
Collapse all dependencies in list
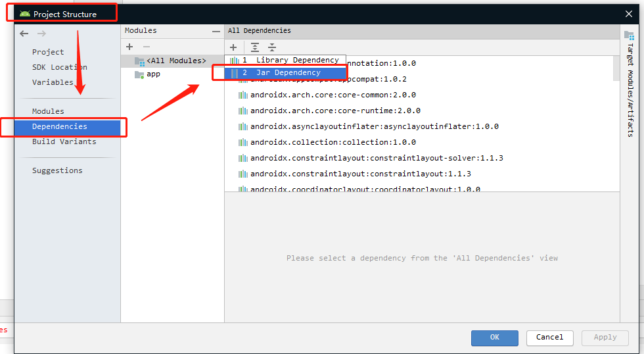pyautogui.click(x=272, y=47)
